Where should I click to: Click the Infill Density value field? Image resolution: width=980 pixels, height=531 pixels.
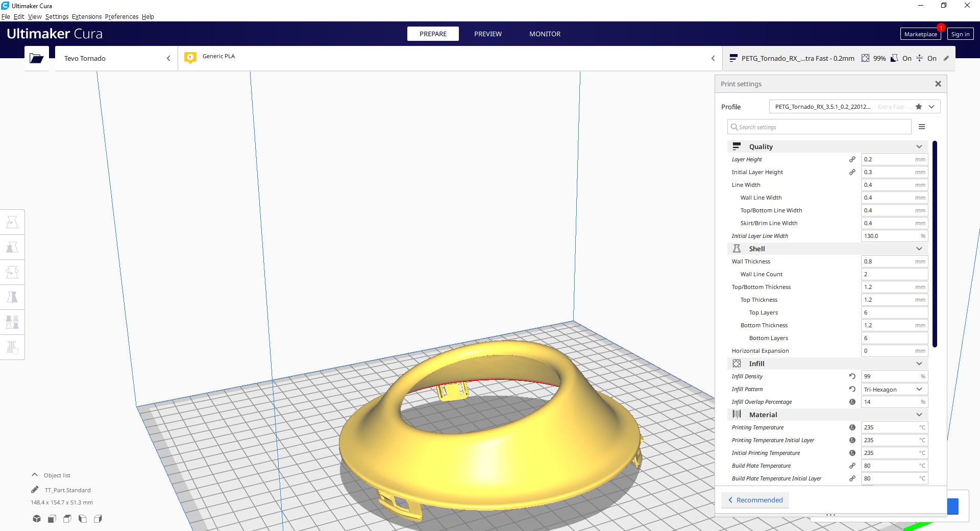click(894, 376)
